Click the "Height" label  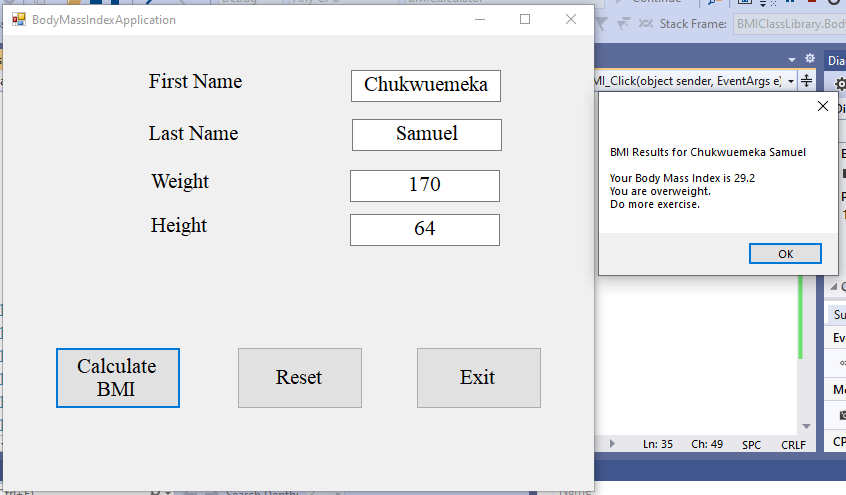pos(179,226)
